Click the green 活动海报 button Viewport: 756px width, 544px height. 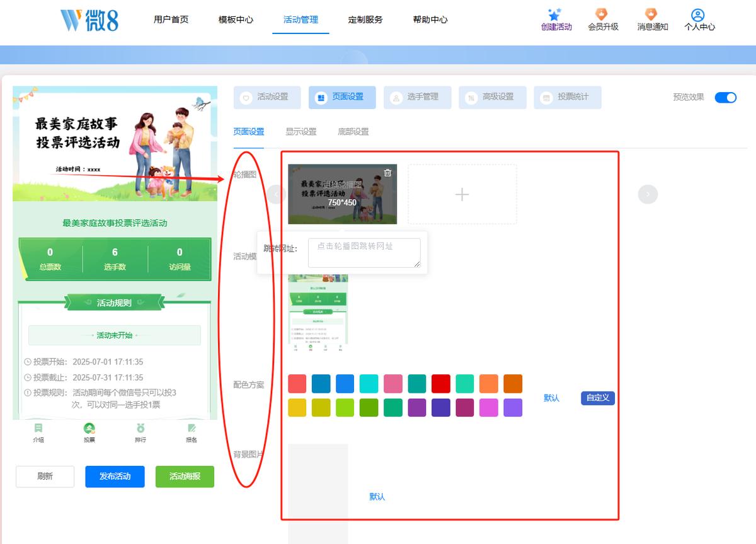(x=185, y=477)
